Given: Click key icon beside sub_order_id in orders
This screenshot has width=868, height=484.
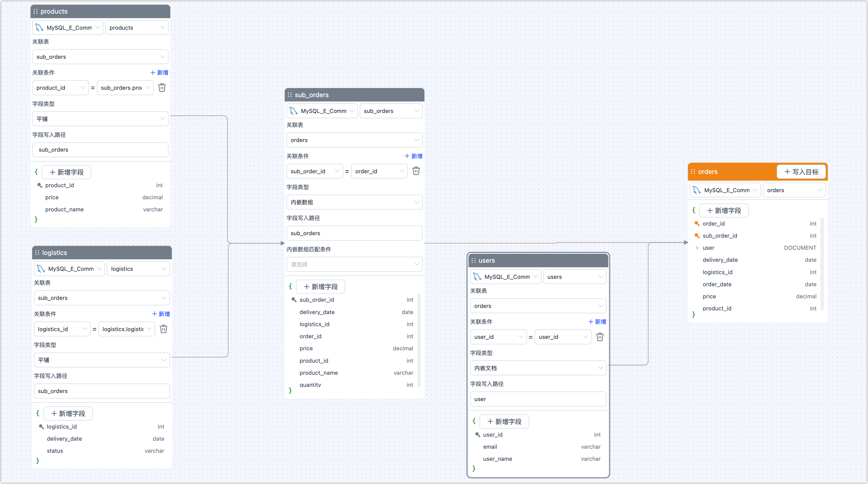Looking at the screenshot, I should point(697,236).
